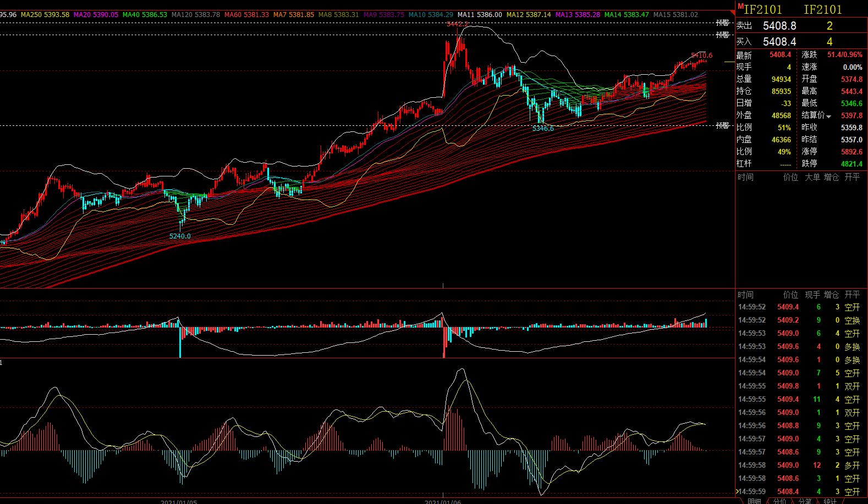Select the 多开 tick row at 14:59:58
The image size is (868, 504).
(801, 465)
